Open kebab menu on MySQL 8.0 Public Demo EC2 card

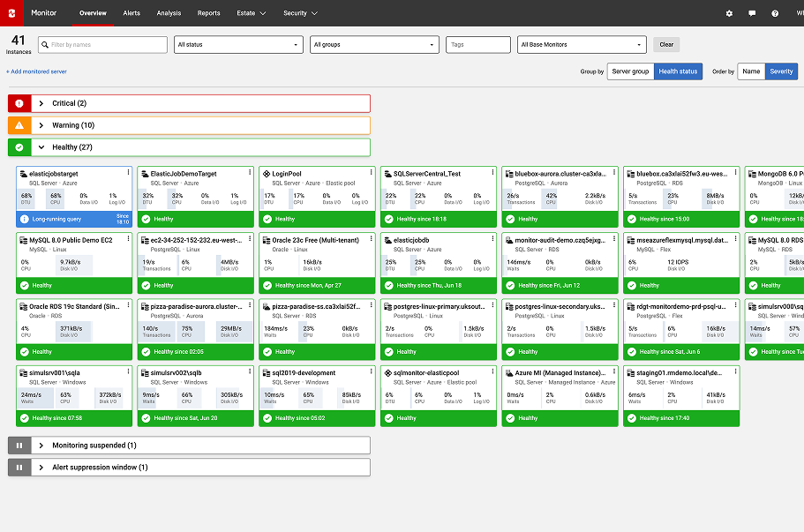click(x=128, y=239)
